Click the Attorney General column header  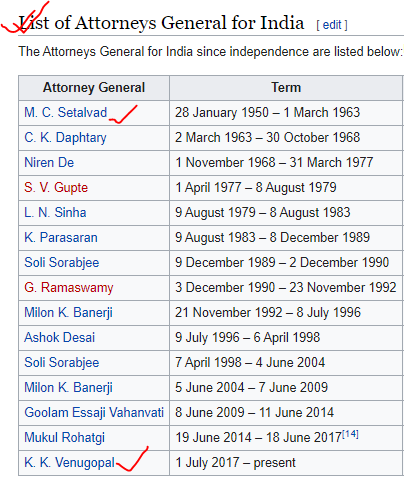coord(94,88)
